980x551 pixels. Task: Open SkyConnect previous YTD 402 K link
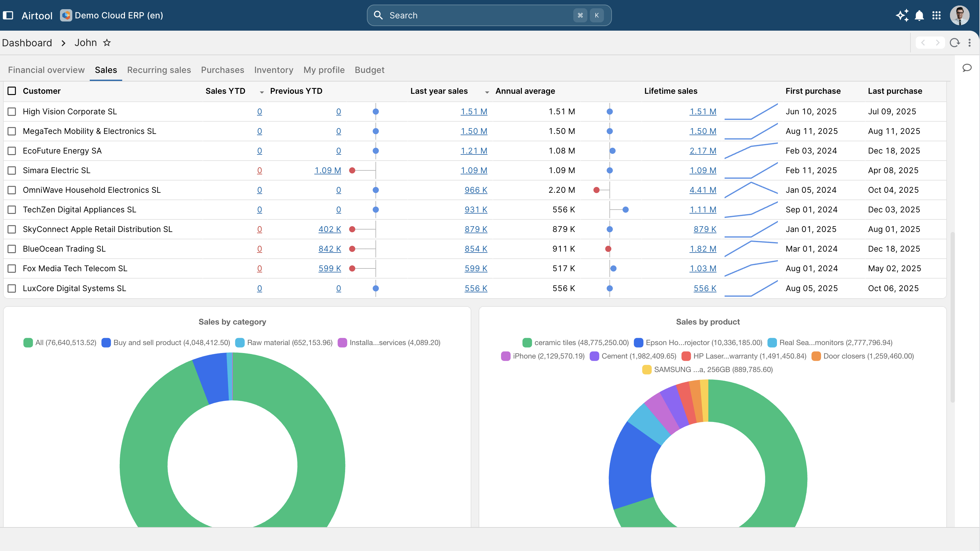[x=330, y=229]
